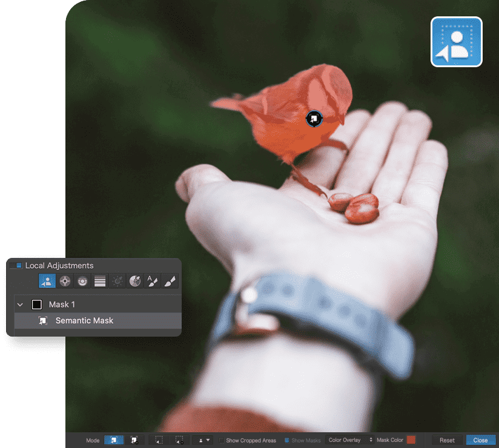
Task: Select the Control Point tool
Action: (65, 281)
